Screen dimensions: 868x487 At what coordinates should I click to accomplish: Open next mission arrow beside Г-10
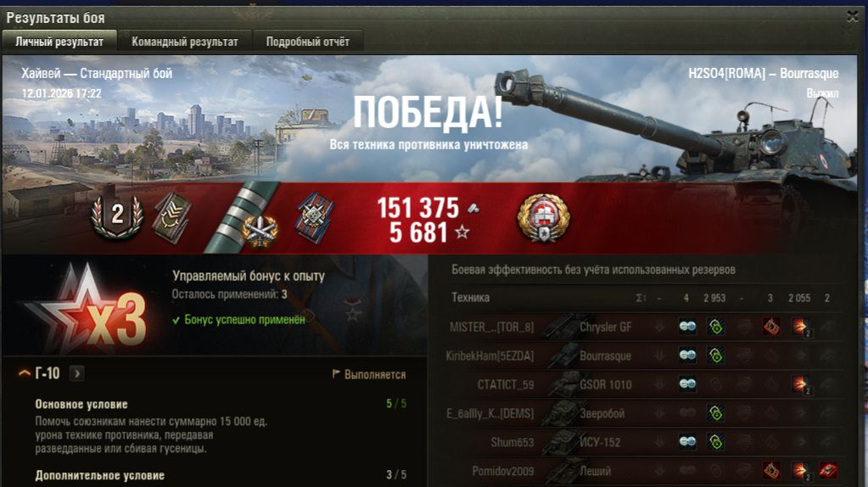pos(77,373)
